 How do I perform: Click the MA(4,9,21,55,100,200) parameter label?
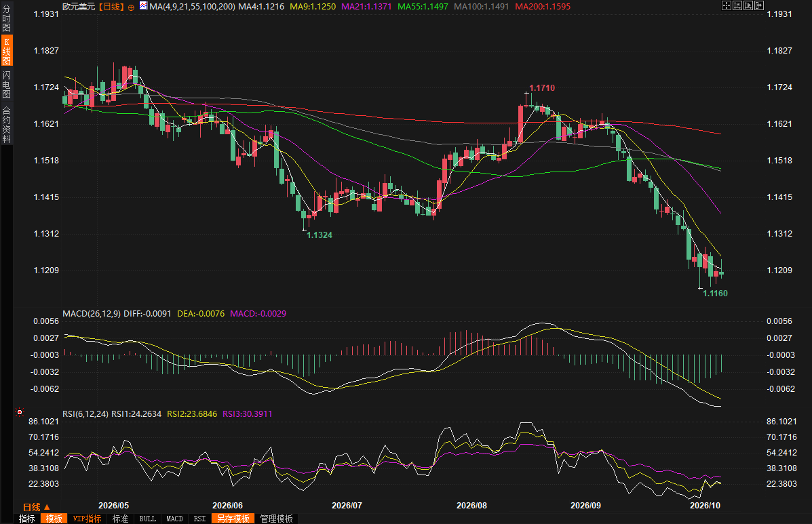192,7
